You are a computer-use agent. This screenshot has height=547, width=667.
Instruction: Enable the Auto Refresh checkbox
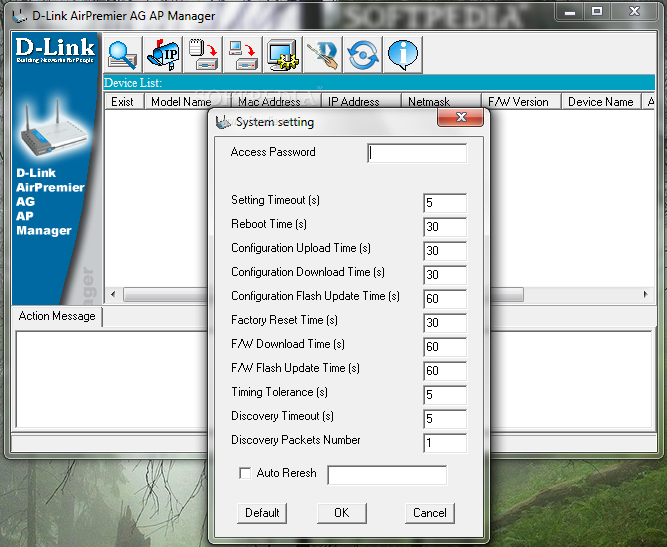point(245,473)
